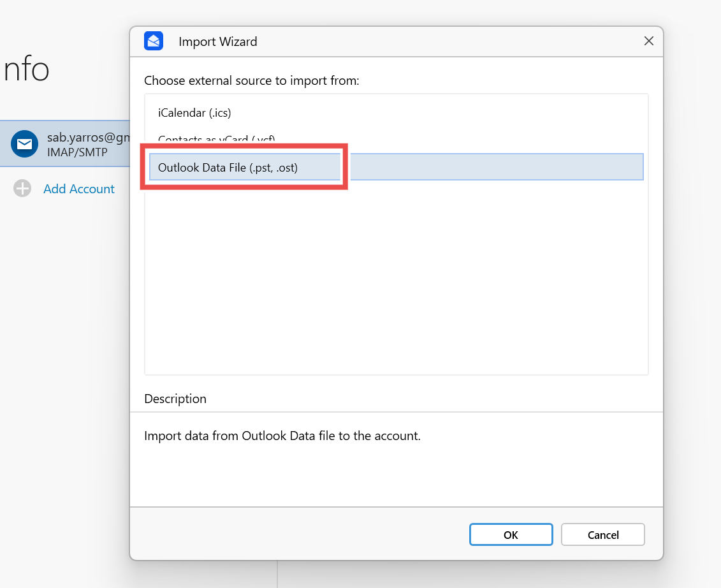
Task: Select the sab.yarros IMAP/SMTP account
Action: 65,144
